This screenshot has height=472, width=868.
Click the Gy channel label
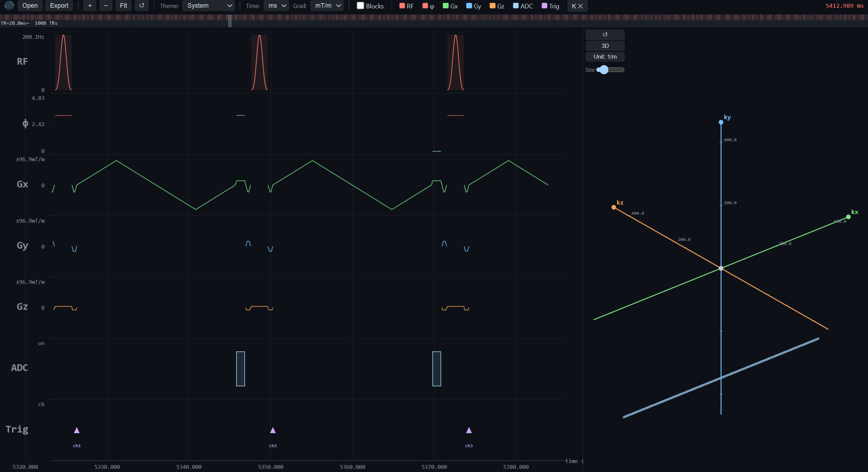pyautogui.click(x=22, y=246)
